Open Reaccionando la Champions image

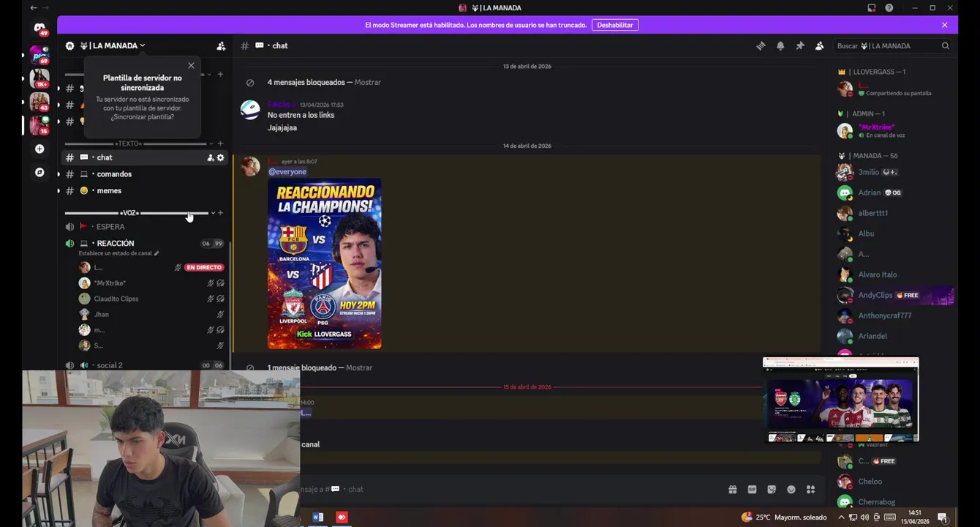click(x=324, y=263)
